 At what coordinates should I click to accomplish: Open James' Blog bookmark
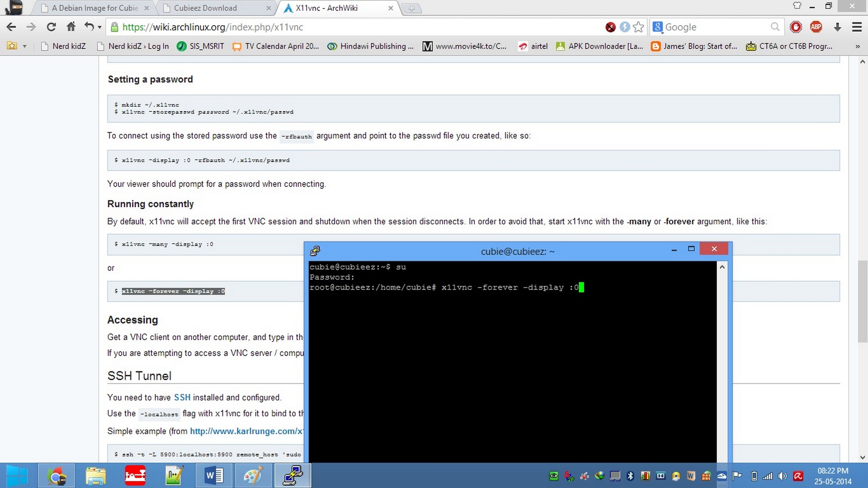click(x=694, y=46)
